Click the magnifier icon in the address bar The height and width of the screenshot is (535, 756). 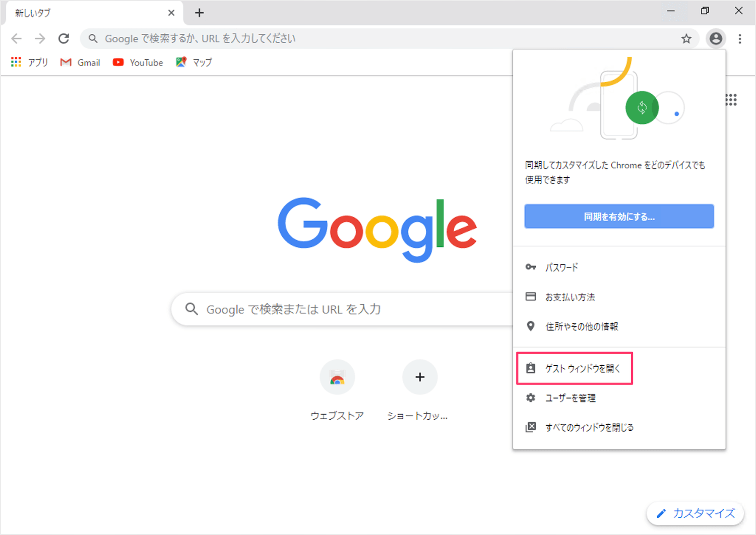pos(93,38)
